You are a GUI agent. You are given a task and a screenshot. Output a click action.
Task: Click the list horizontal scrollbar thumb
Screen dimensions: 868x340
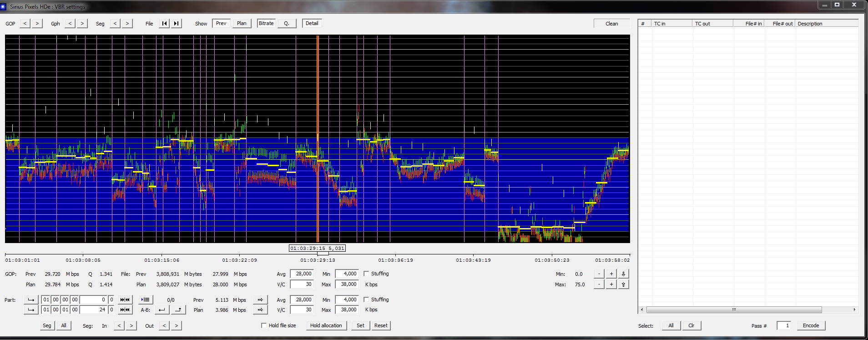734,310
